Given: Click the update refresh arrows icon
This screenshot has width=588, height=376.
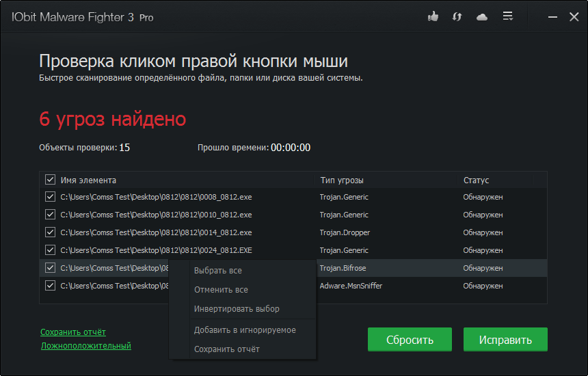Looking at the screenshot, I should click(x=457, y=16).
